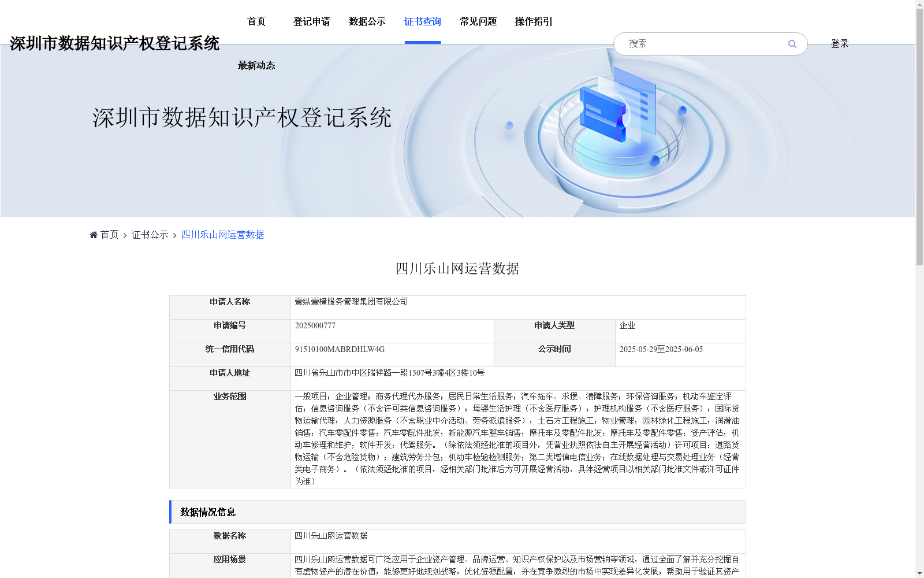Click the 首页 breadcrumb link
Viewport: 924px width, 578px height.
[x=109, y=235]
